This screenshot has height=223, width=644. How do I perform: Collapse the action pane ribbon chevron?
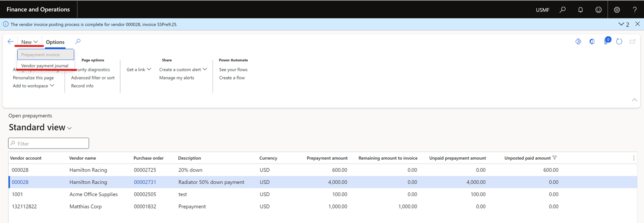635,100
